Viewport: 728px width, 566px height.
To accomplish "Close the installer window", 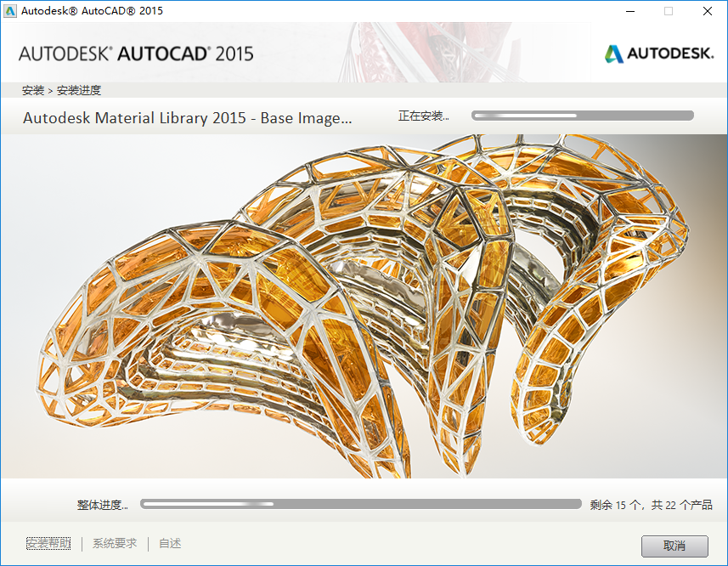I will coord(708,11).
